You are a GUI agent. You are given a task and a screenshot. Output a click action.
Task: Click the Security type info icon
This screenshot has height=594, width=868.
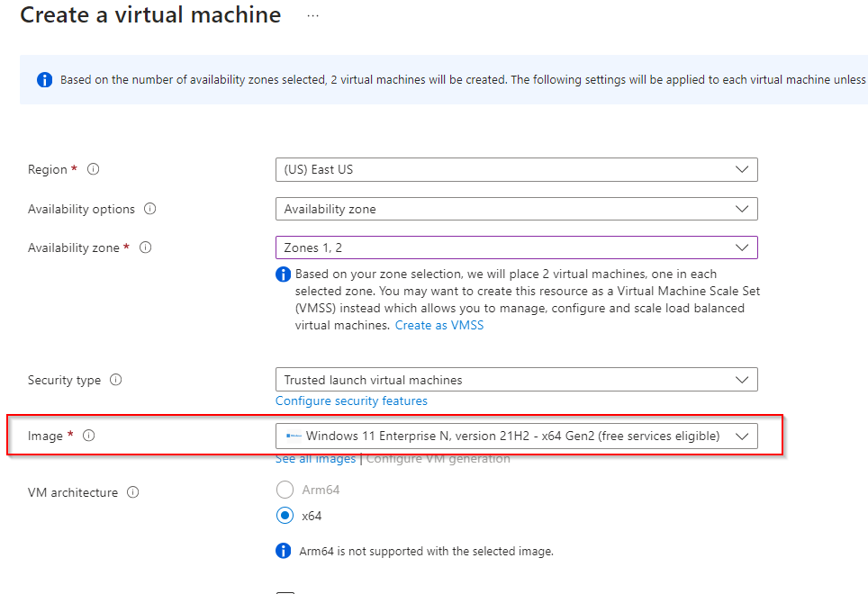(116, 380)
